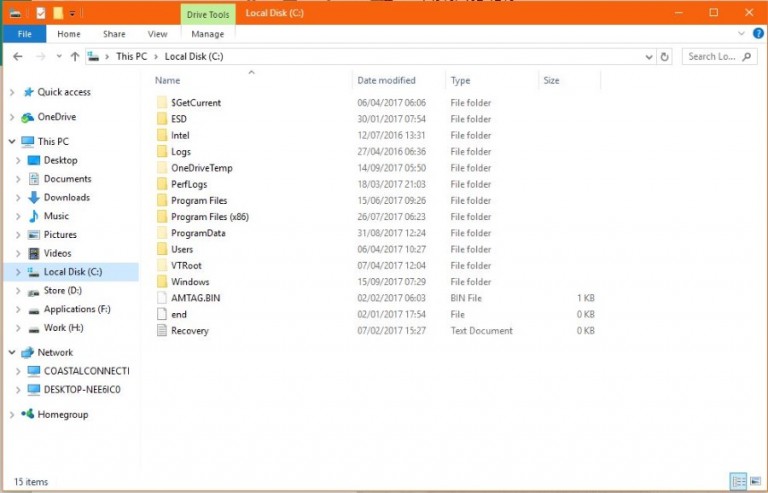Open the Manage ribbon tab

208,34
